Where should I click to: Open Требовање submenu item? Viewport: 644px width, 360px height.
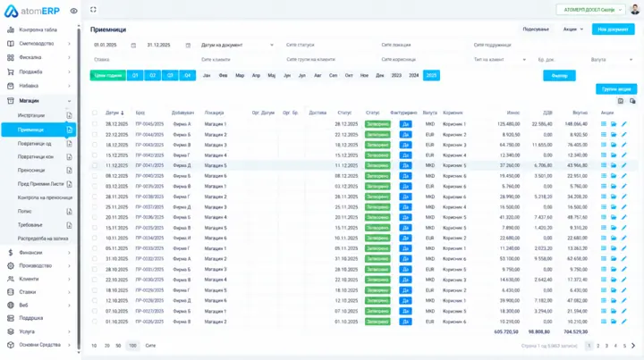coord(30,225)
